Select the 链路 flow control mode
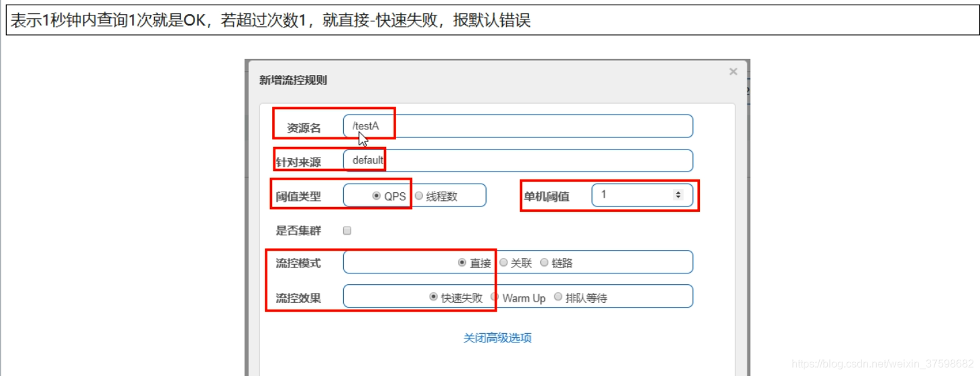This screenshot has height=376, width=980. tap(544, 263)
